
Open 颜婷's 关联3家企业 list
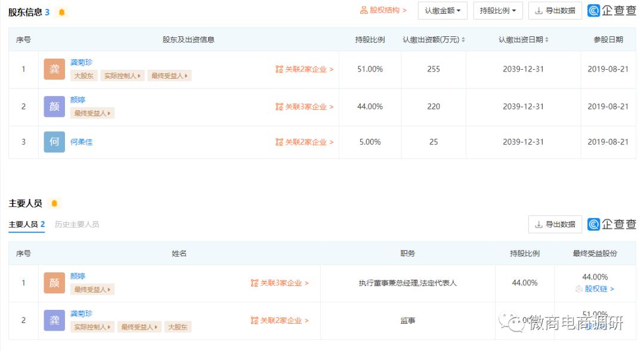pyautogui.click(x=306, y=107)
